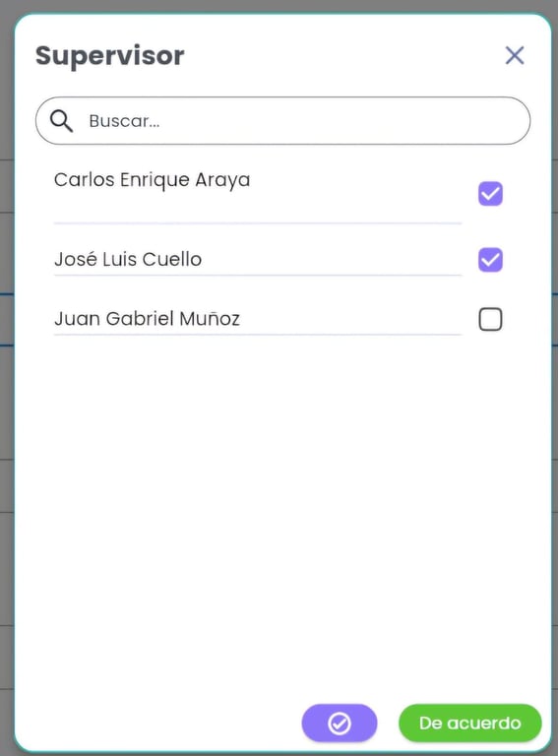
Task: Confirm selection with the De acuerdo button
Action: click(x=469, y=724)
